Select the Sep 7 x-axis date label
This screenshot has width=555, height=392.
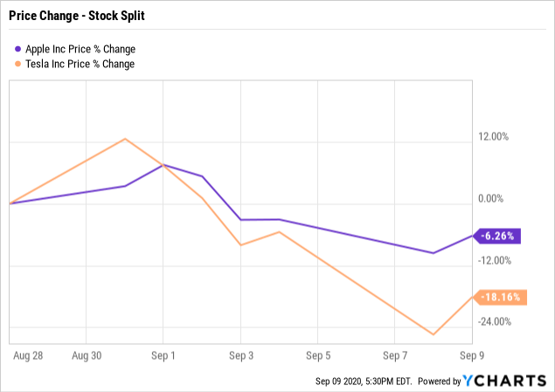(395, 355)
